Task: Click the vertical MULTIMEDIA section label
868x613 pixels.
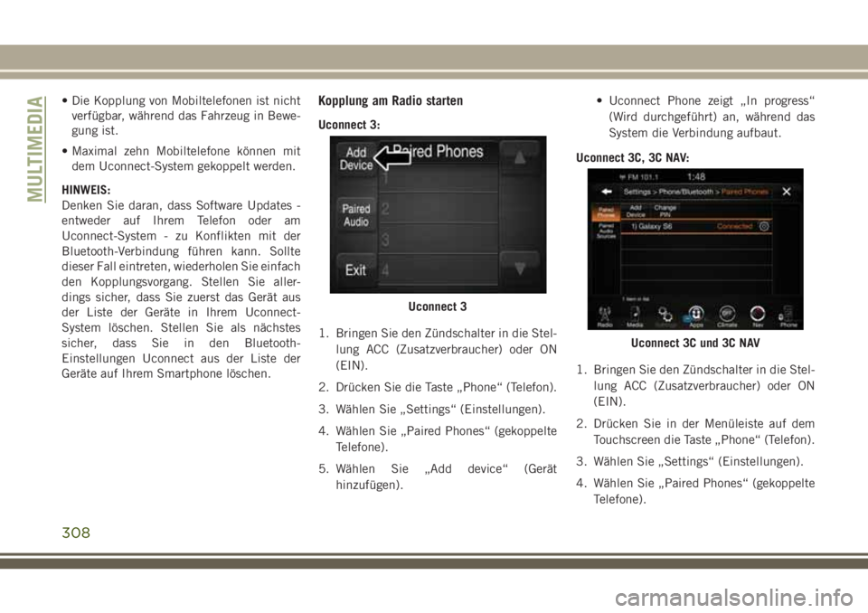Action: point(35,149)
